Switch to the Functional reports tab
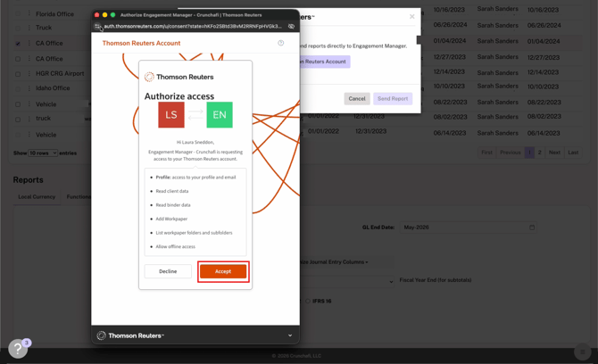 pyautogui.click(x=79, y=196)
